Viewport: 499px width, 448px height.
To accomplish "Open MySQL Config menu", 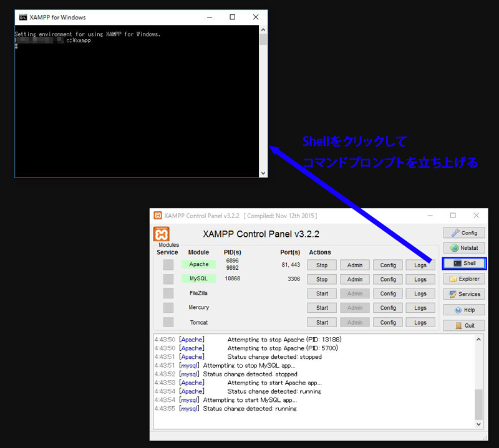I will coord(388,280).
